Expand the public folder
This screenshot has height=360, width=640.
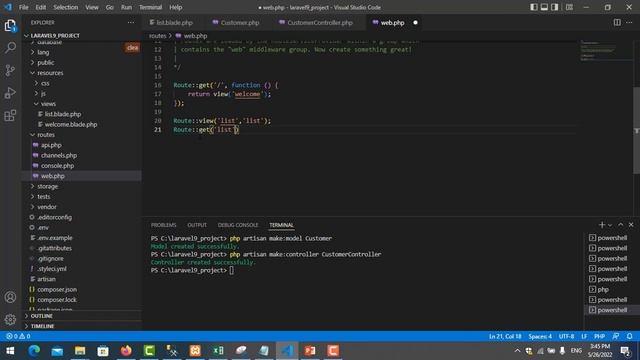click(45, 62)
